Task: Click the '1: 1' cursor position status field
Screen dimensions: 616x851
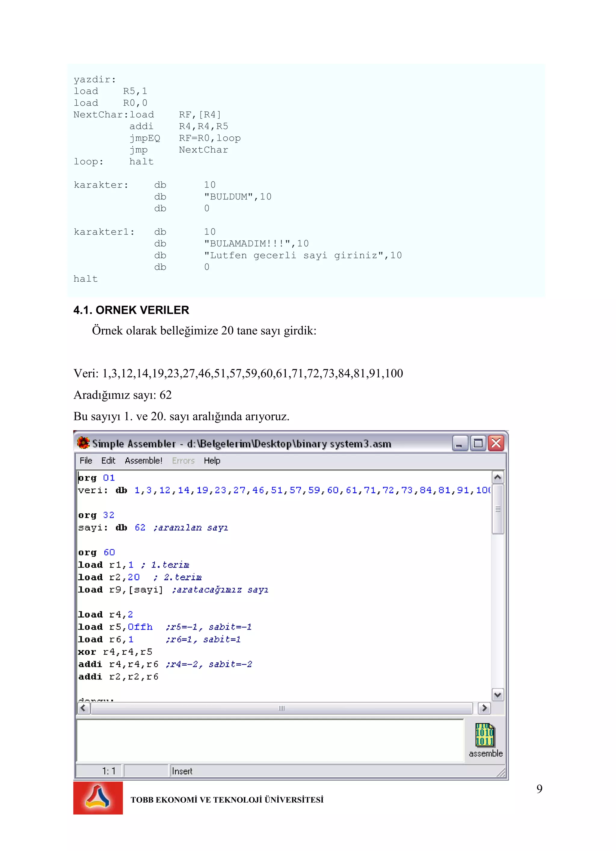Action: tap(100, 771)
